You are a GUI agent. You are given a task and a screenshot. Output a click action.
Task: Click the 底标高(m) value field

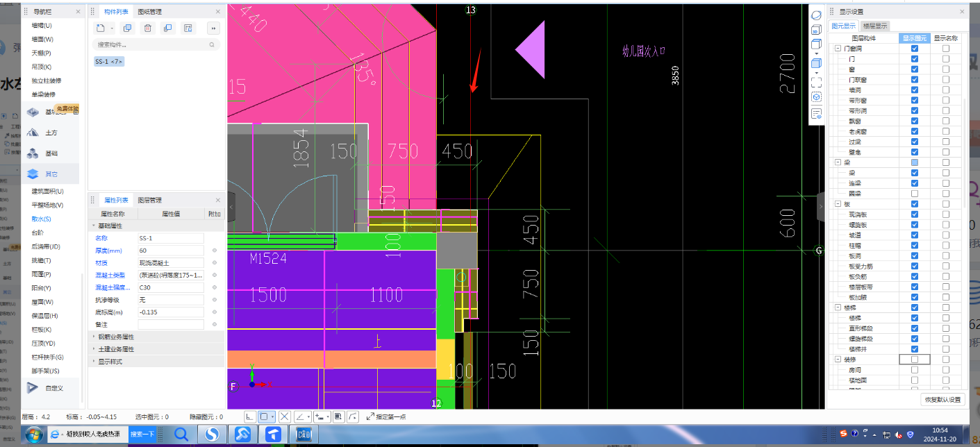[171, 312]
